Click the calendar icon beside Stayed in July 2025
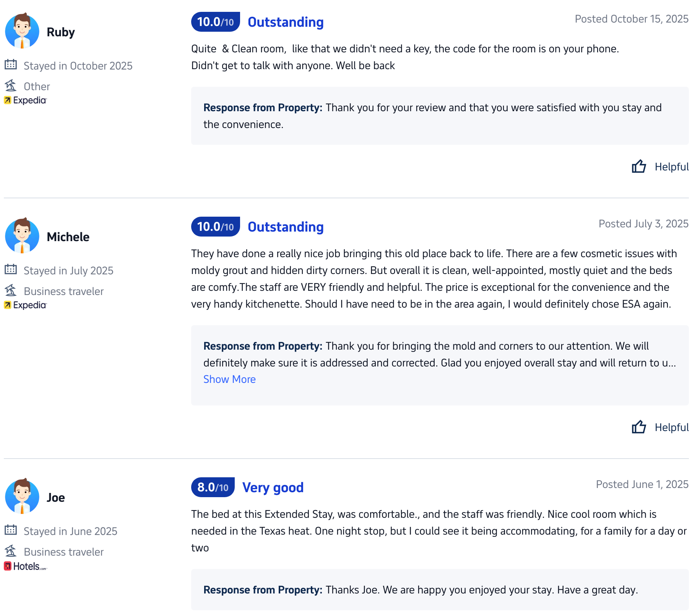This screenshot has width=695, height=616. (11, 269)
